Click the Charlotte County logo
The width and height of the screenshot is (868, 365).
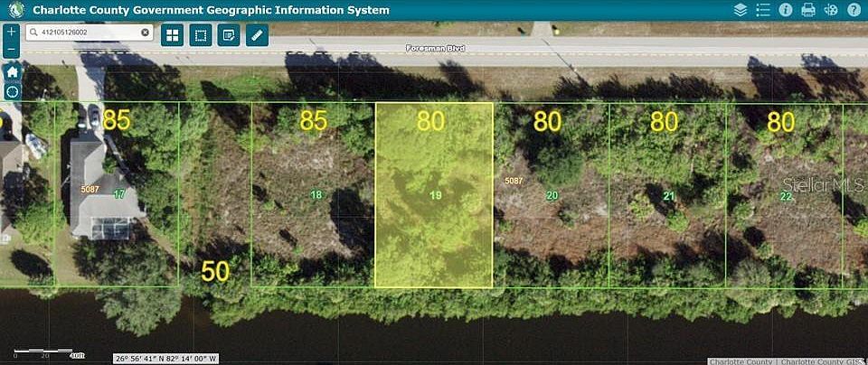point(15,10)
